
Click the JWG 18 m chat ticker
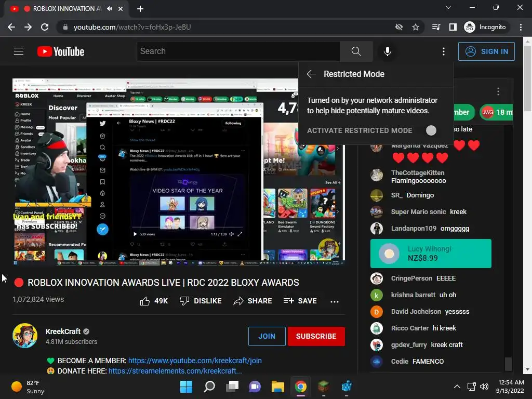tap(496, 112)
